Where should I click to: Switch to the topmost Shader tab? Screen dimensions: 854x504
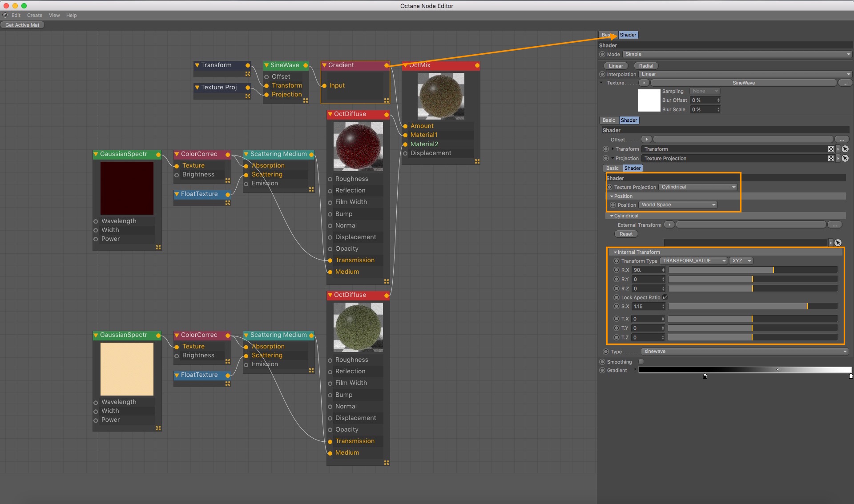tap(628, 35)
